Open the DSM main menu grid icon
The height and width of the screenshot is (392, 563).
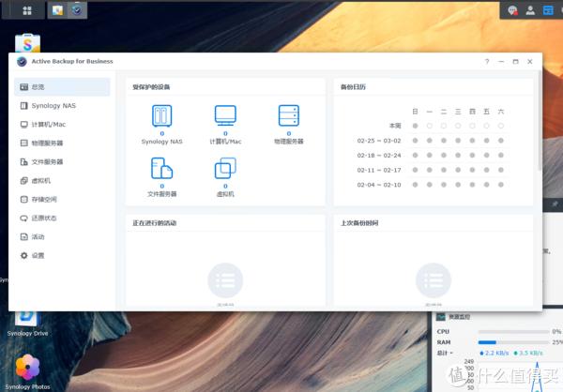(x=27, y=10)
